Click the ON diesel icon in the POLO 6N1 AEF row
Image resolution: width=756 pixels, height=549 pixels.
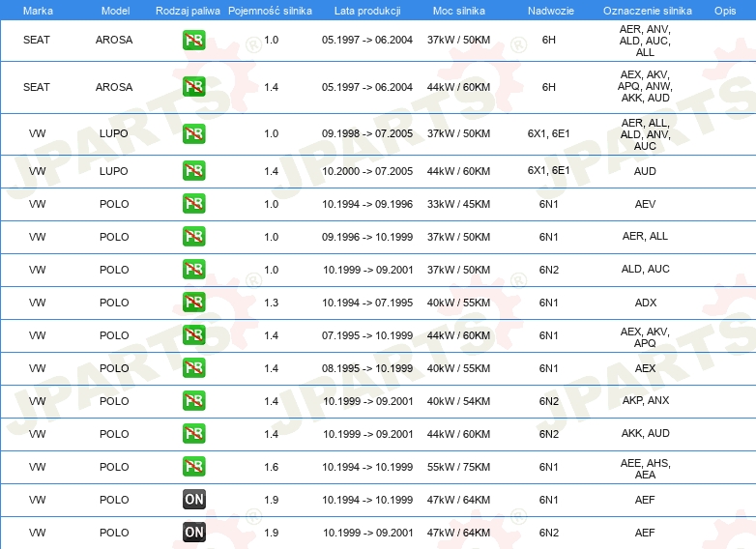193,500
